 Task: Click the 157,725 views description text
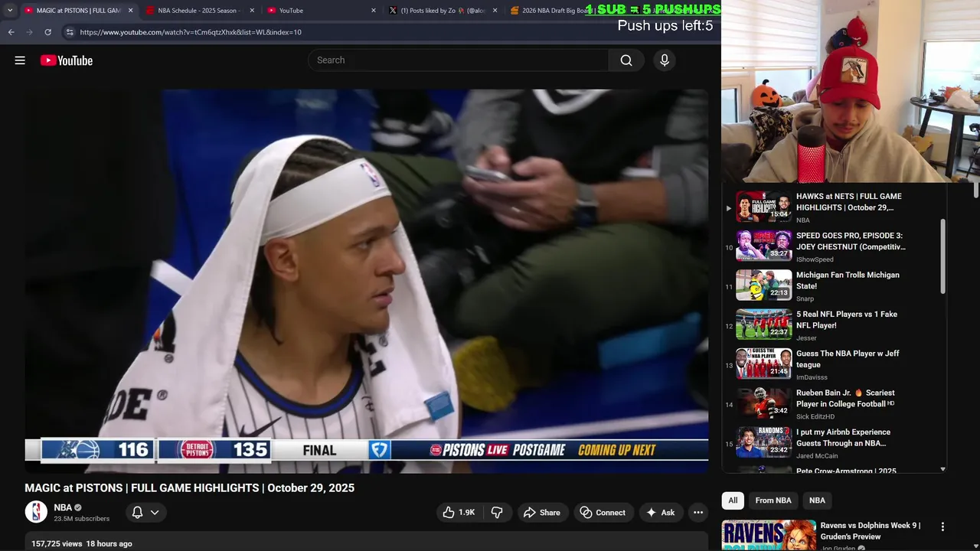pos(81,544)
